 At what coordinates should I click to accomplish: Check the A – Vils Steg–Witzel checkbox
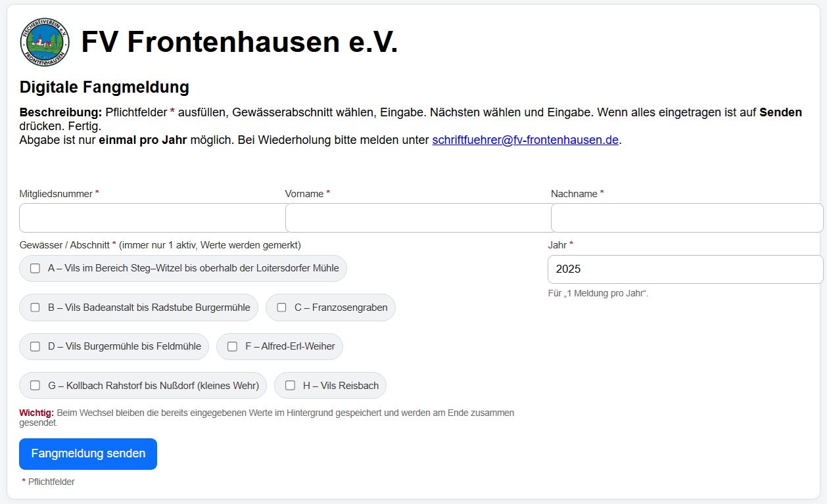tap(35, 268)
